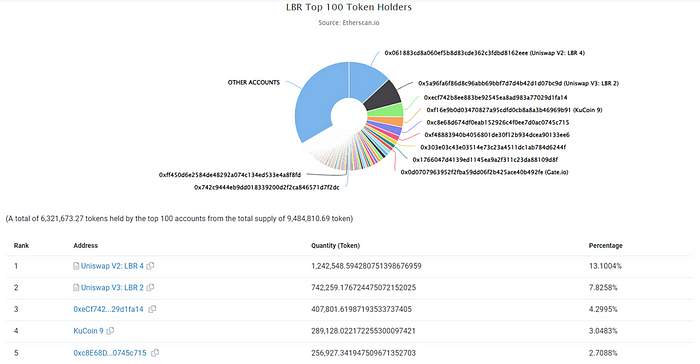Click the contract icon beside Uniswap V3: LBR 2
This screenshot has height=364, width=700.
76,287
